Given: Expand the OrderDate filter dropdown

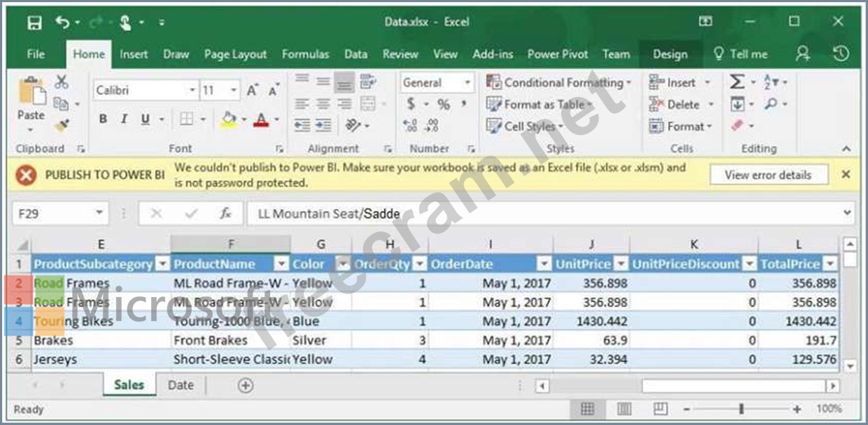Looking at the screenshot, I should tap(544, 264).
